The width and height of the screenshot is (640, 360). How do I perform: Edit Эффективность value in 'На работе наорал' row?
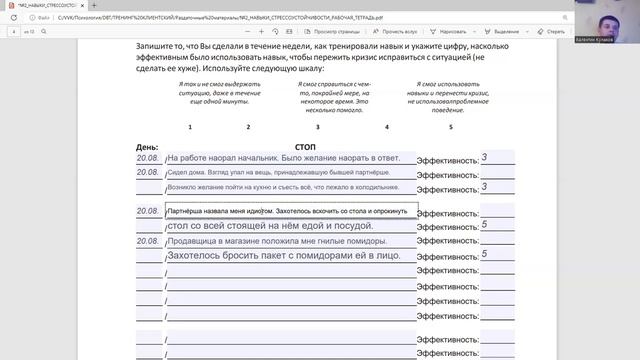coord(497,158)
